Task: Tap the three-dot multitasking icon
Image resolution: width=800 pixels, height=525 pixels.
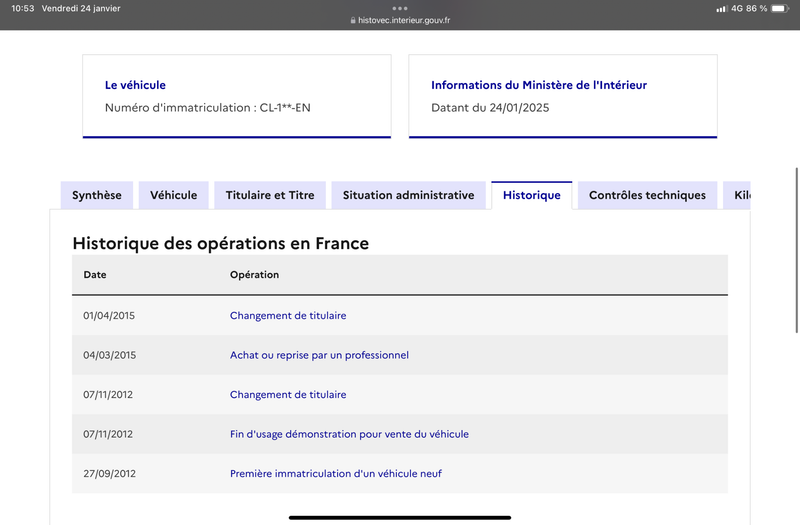Action: [399, 8]
